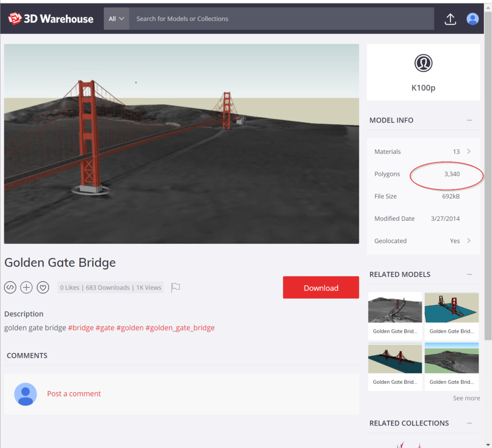
Task: Click the #golden_gate_bridge hashtag link
Action: [180, 328]
